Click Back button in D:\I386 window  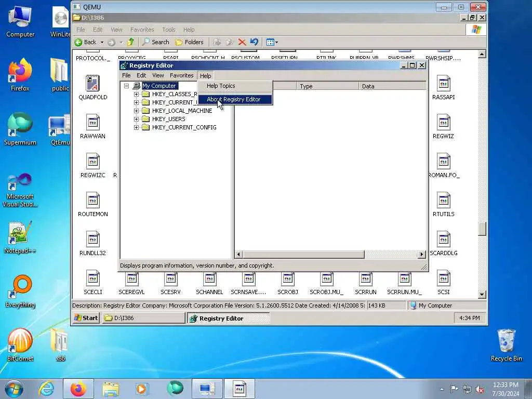point(86,42)
